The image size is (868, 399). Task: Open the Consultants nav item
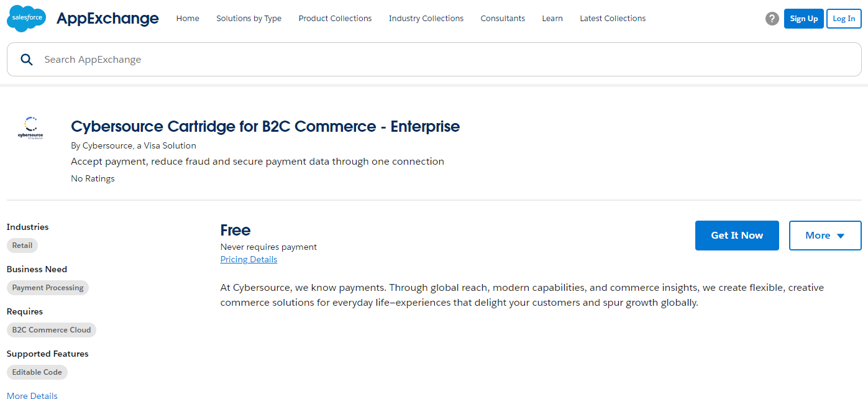coord(502,19)
